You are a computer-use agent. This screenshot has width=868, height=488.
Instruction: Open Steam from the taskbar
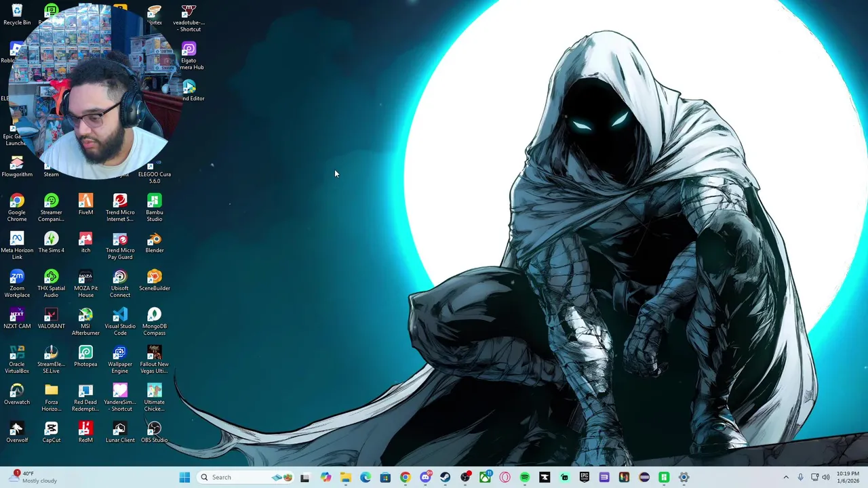pyautogui.click(x=445, y=477)
